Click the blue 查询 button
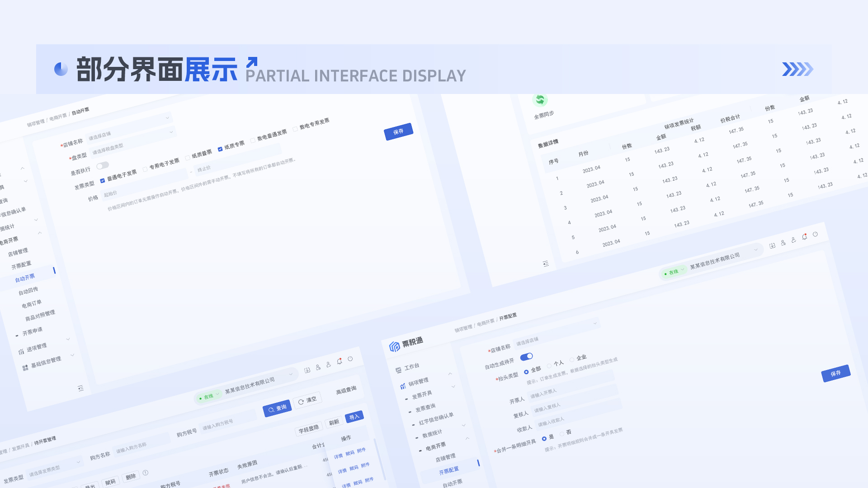Screen dimensions: 868x488 (x=277, y=408)
